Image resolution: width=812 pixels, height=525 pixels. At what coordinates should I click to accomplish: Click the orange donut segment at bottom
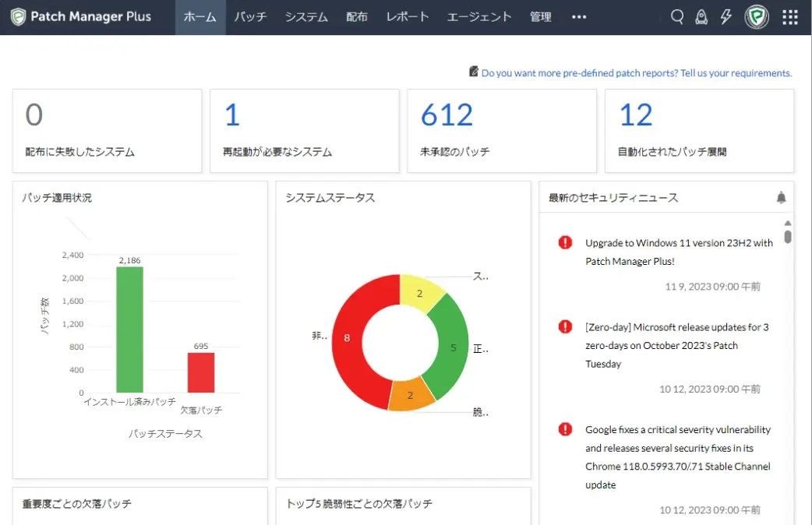[x=411, y=396]
